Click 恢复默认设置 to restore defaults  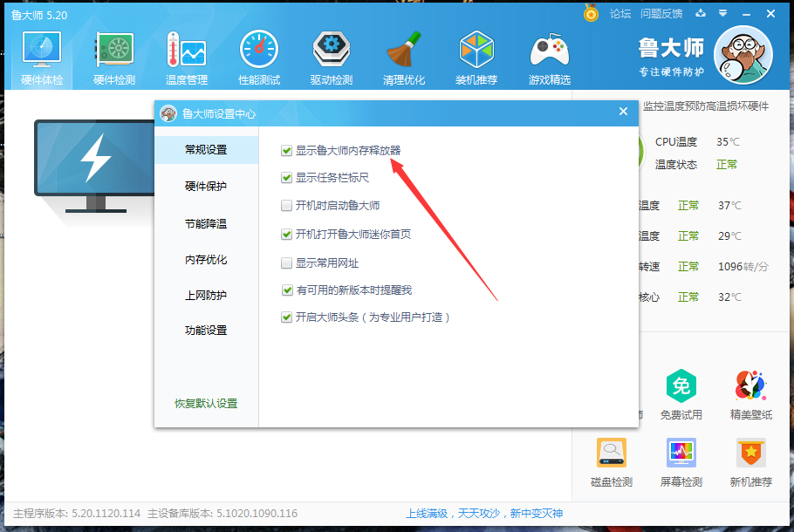point(204,406)
